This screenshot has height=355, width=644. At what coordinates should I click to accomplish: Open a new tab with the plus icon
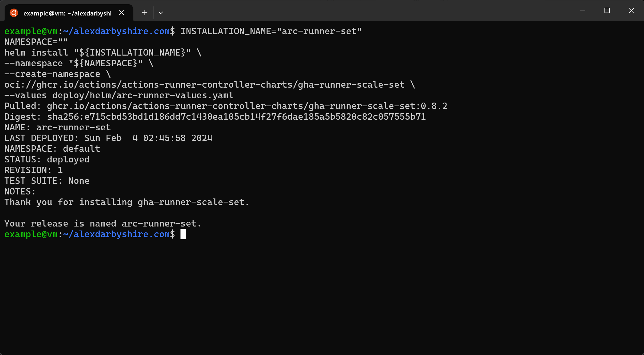(x=145, y=13)
